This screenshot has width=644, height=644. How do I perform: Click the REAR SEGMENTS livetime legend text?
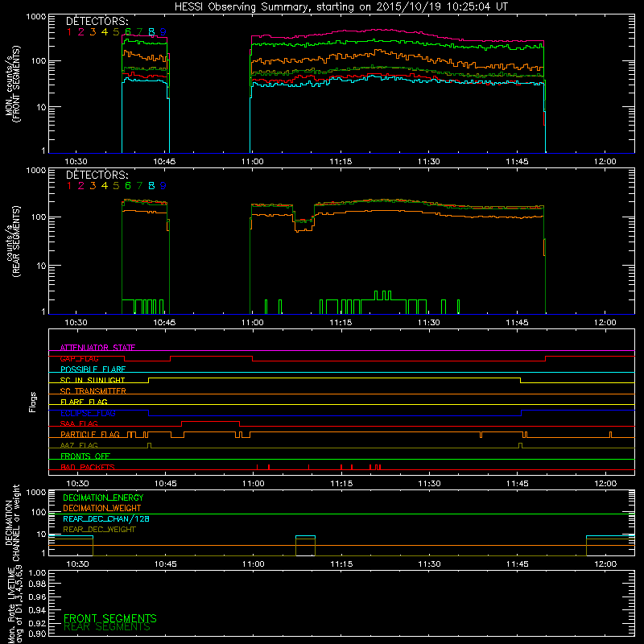[107, 627]
